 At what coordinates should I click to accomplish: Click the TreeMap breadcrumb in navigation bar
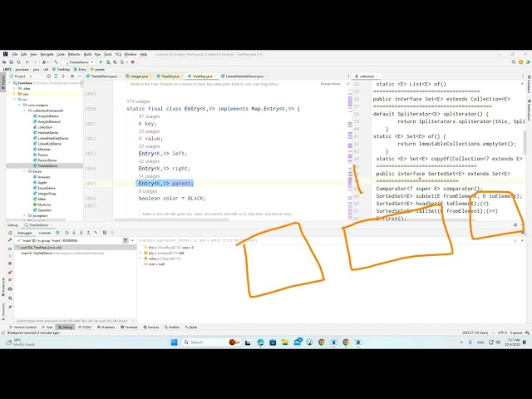point(61,69)
